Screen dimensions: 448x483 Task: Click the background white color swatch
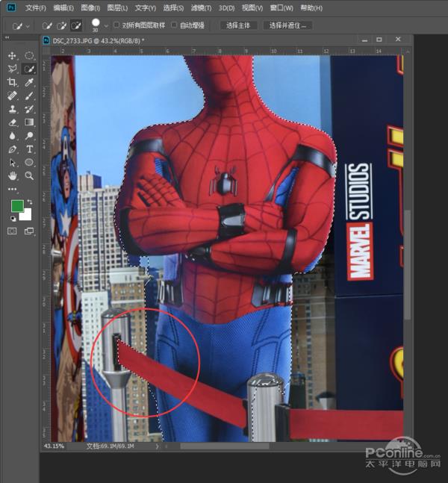pyautogui.click(x=26, y=215)
